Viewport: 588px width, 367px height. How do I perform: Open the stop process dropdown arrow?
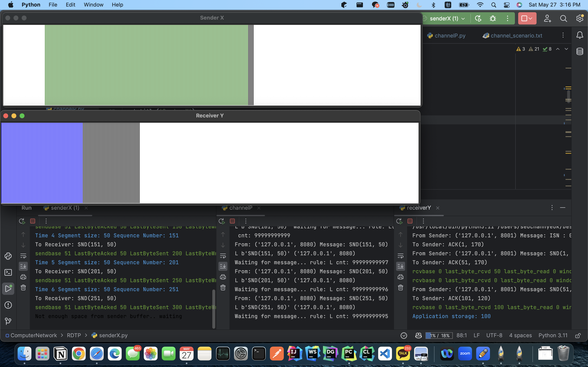(x=530, y=18)
